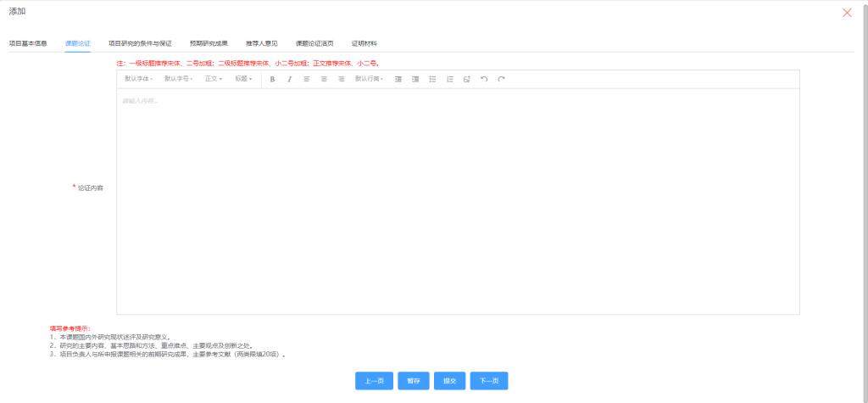Click the 暂存 button
The image size is (868, 403).
pyautogui.click(x=413, y=381)
